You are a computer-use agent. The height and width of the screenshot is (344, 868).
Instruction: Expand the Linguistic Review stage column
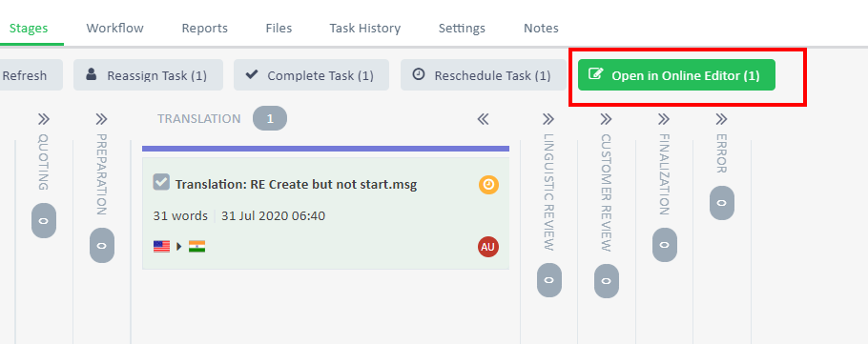click(548, 119)
